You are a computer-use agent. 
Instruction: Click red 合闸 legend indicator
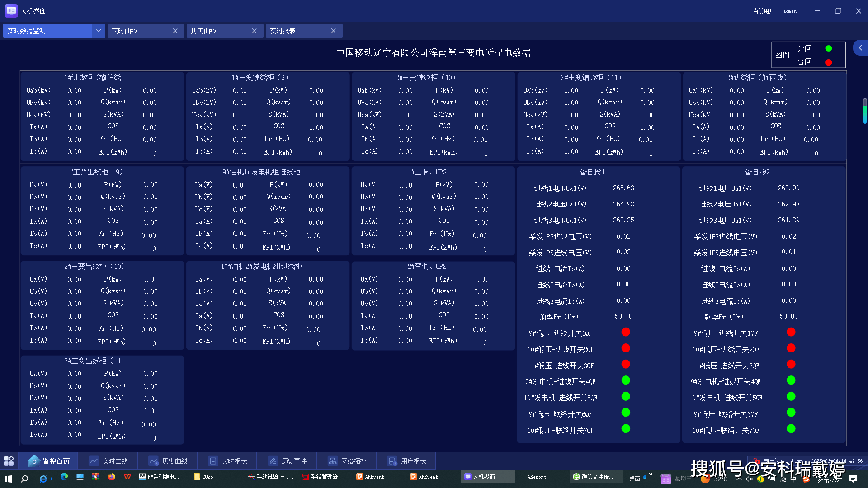point(828,62)
